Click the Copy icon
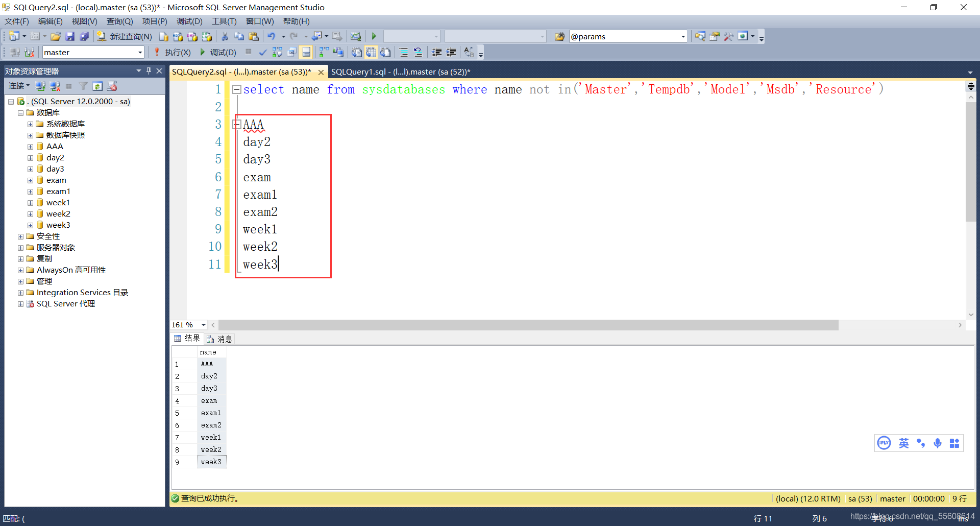 (x=239, y=36)
